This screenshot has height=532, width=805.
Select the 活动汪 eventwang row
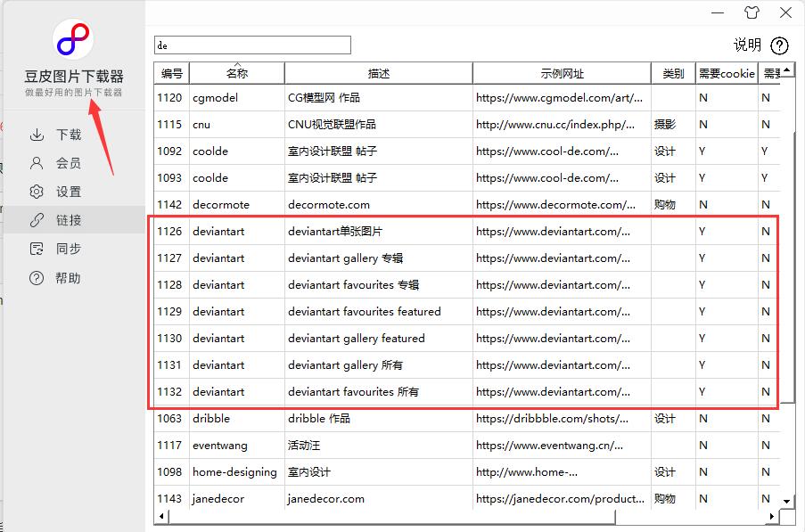[467, 445]
